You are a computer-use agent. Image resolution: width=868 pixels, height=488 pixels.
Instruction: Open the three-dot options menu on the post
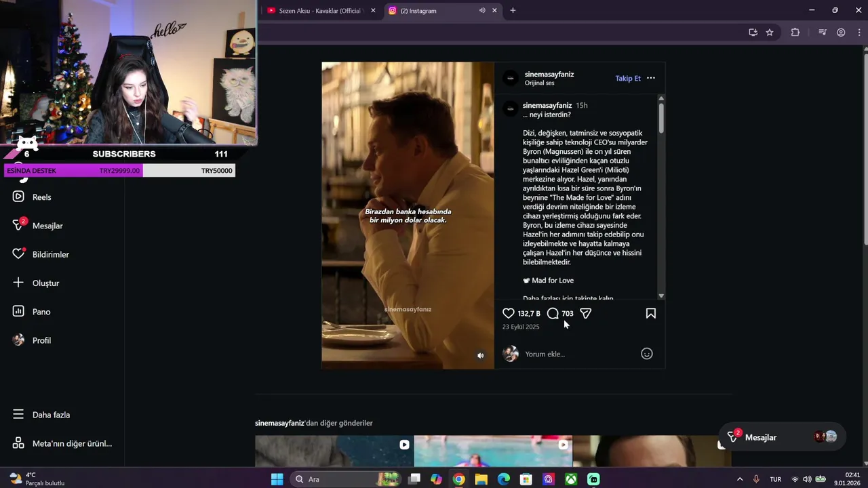coord(651,78)
